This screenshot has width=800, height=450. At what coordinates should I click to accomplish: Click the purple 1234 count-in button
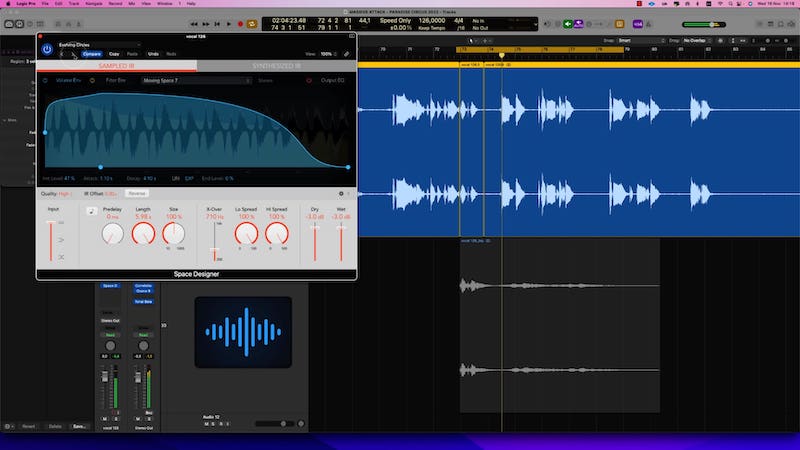638,24
